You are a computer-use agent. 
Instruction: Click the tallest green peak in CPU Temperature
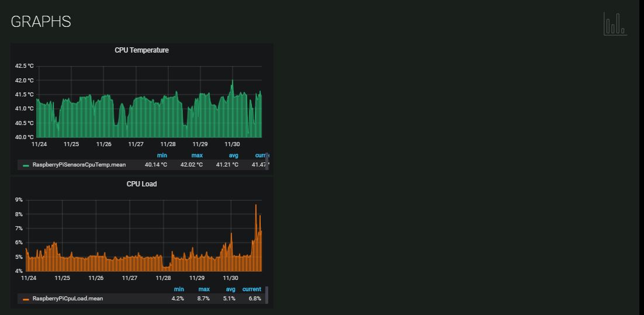(x=232, y=81)
